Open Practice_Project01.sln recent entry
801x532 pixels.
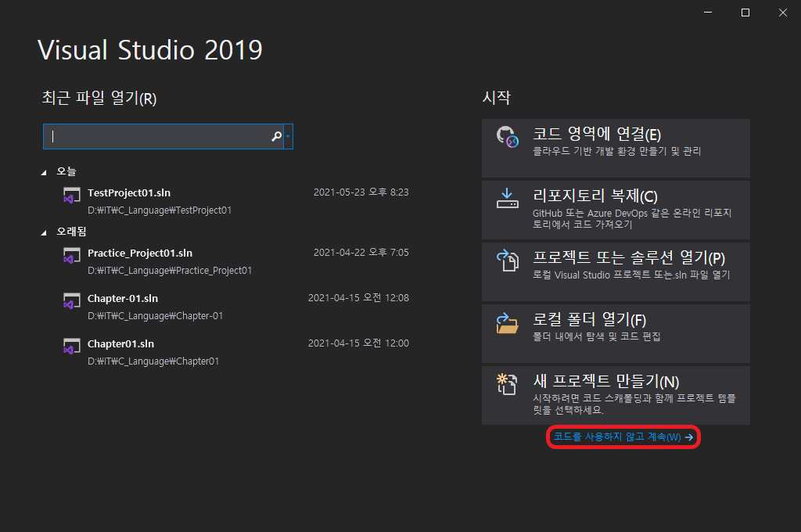235,261
